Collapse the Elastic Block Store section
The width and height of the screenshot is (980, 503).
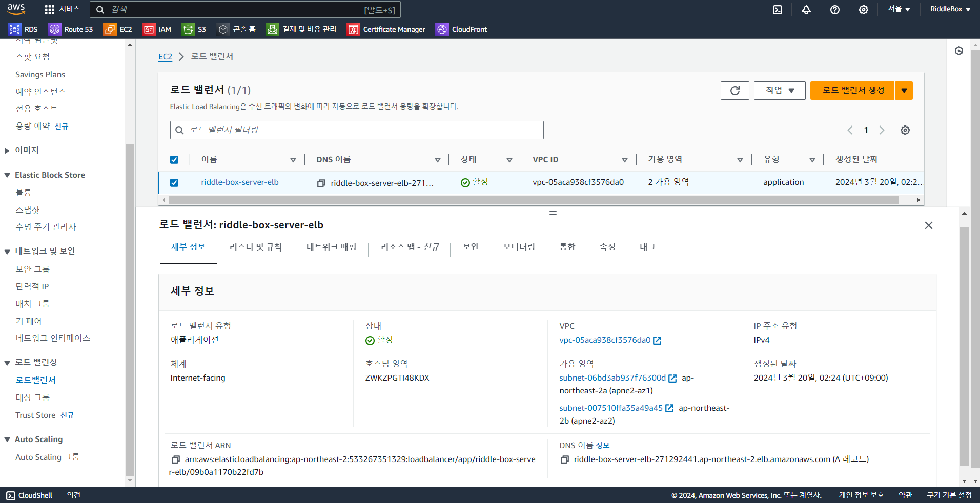point(7,175)
